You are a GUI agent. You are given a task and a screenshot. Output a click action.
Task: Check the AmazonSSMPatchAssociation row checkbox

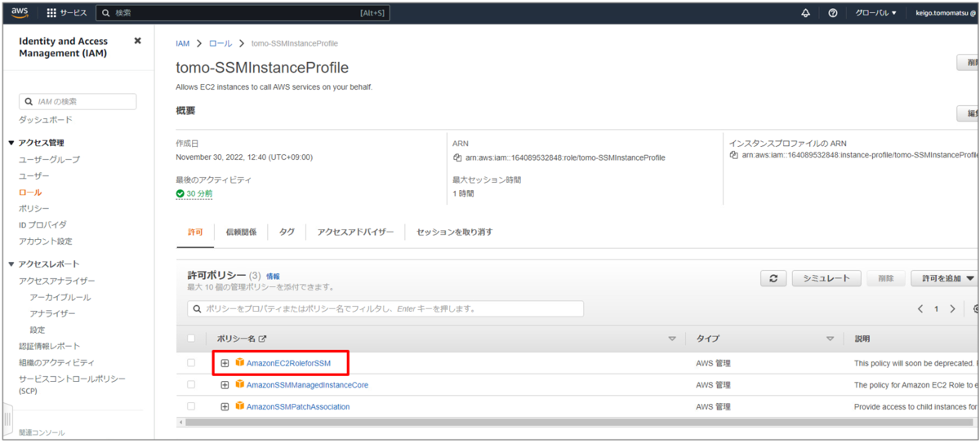[x=191, y=406]
